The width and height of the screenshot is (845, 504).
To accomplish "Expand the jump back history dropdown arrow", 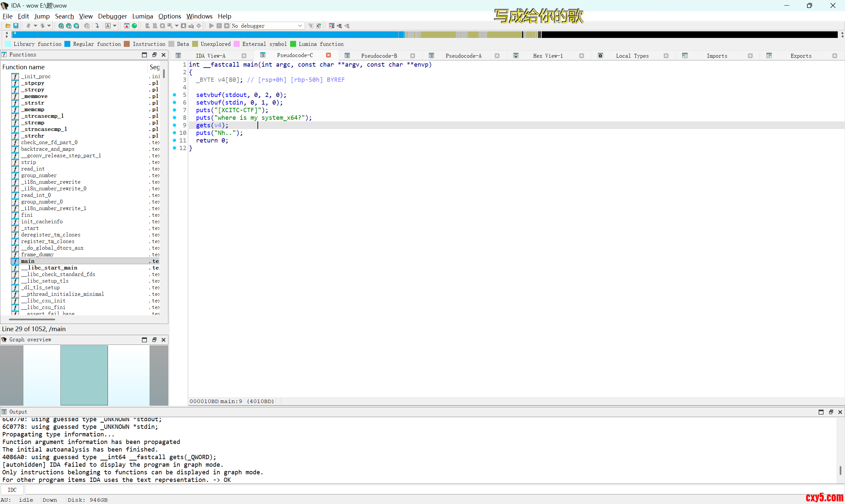I will click(x=35, y=26).
